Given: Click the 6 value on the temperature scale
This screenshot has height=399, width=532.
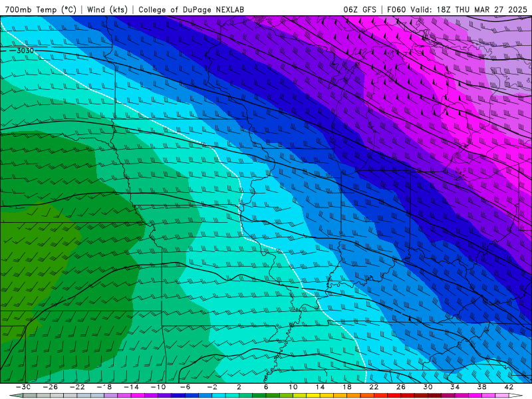Looking at the screenshot, I should [x=266, y=387].
